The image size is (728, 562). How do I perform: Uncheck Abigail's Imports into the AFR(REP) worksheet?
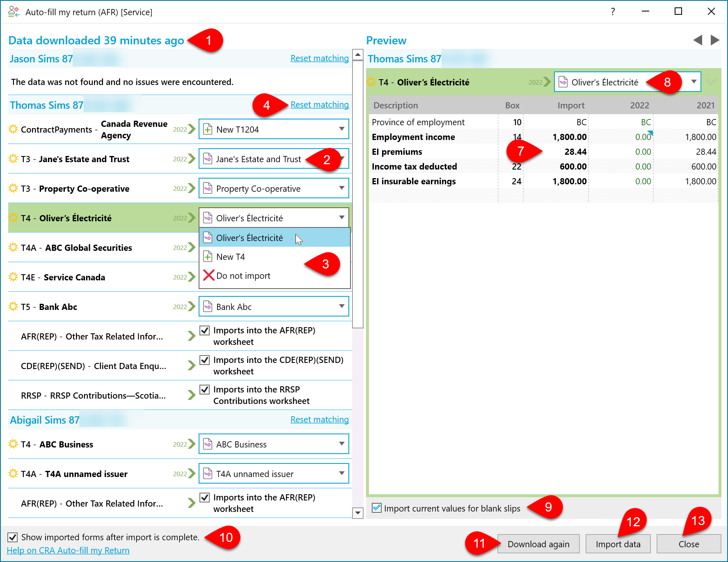[x=204, y=497]
